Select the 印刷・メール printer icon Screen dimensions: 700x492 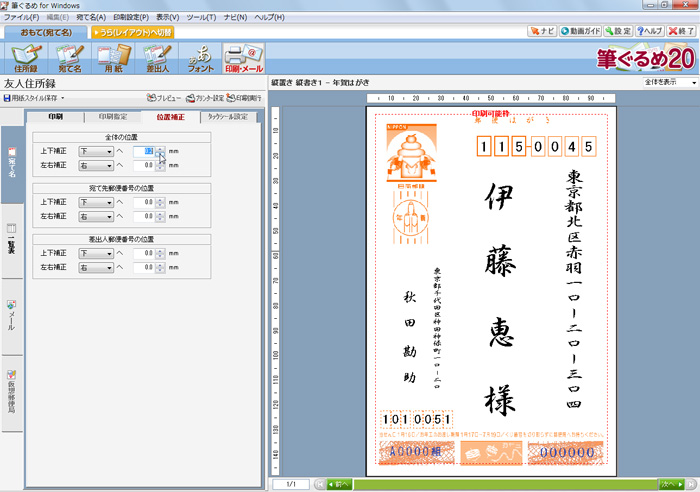point(244,59)
